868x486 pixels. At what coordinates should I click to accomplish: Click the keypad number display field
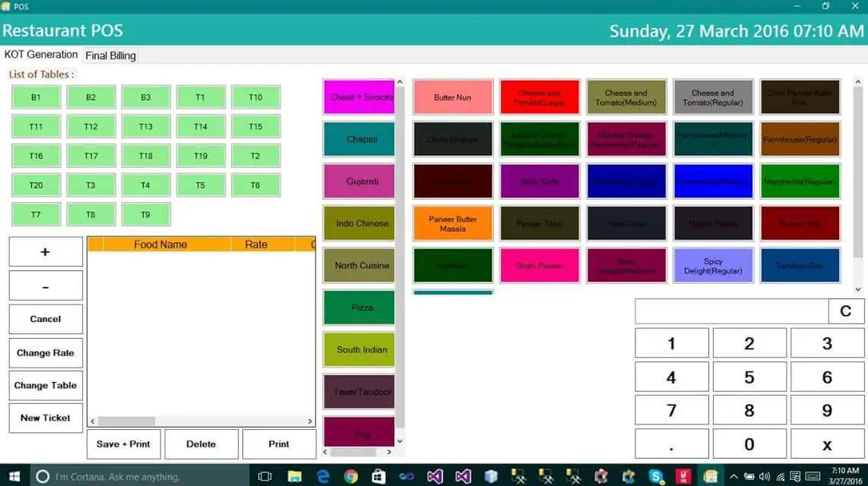(731, 311)
